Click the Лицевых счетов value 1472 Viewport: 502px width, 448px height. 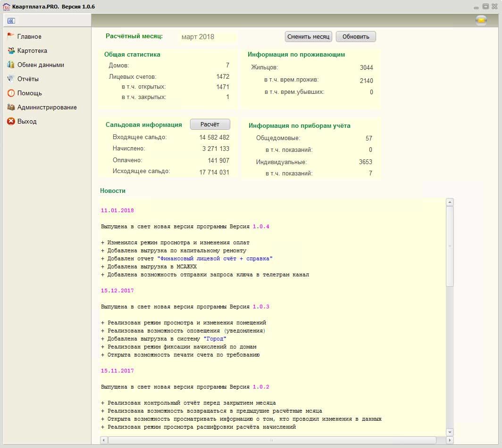click(x=223, y=76)
